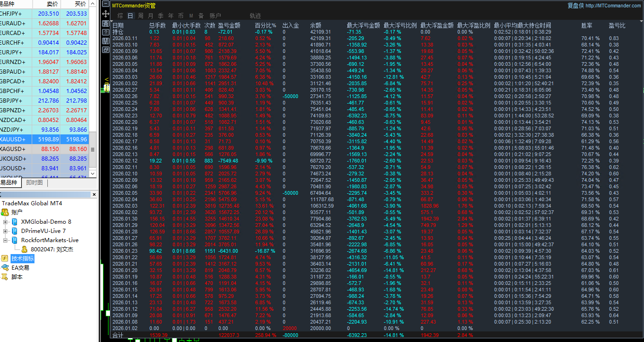Select the GBPJPY+ symbol row

click(45, 101)
